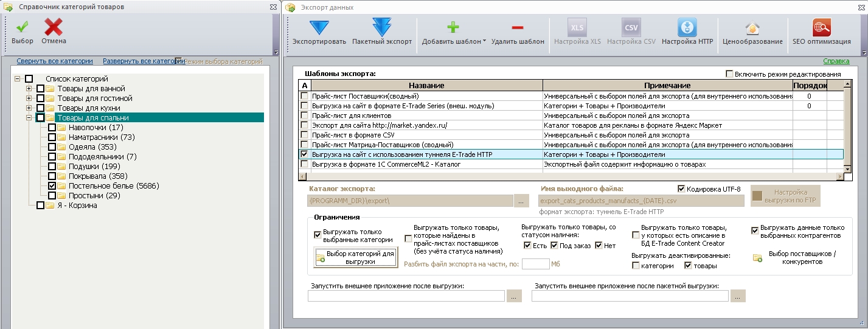Toggle Выгружать только выбранные категории checkbox

coord(317,235)
